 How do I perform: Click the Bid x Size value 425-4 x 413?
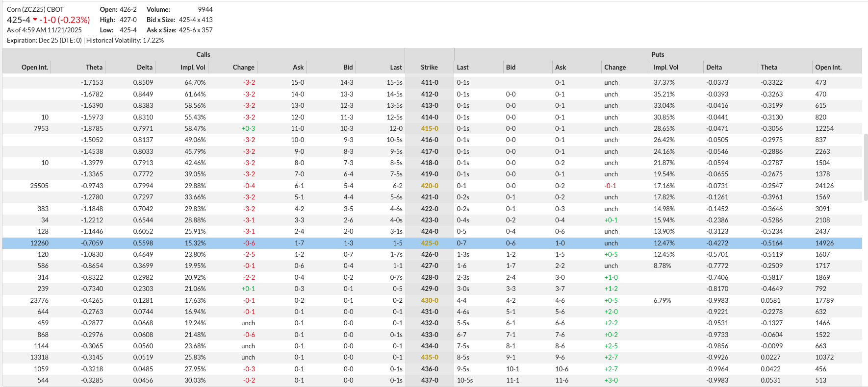coord(196,20)
